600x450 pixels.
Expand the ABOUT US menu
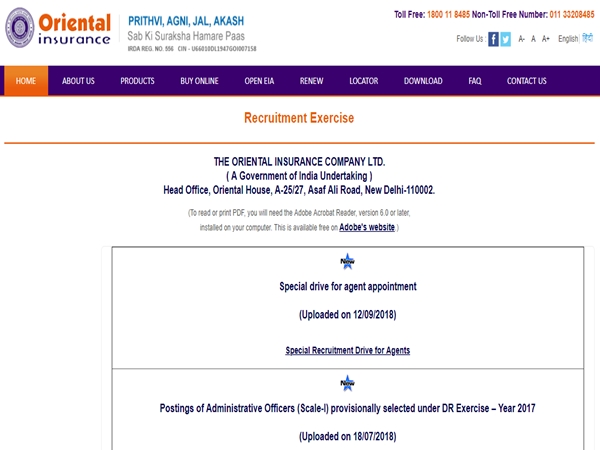[x=78, y=81]
